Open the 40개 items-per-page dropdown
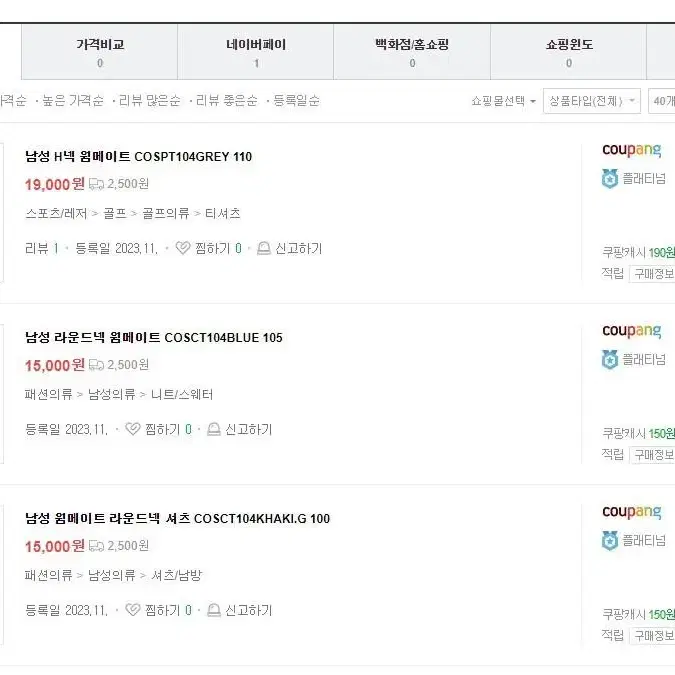 (662, 101)
